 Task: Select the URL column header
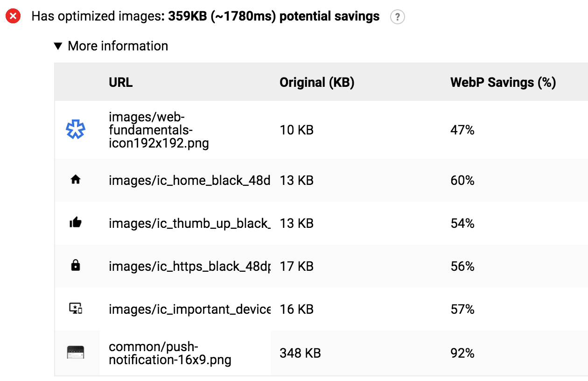[x=120, y=82]
